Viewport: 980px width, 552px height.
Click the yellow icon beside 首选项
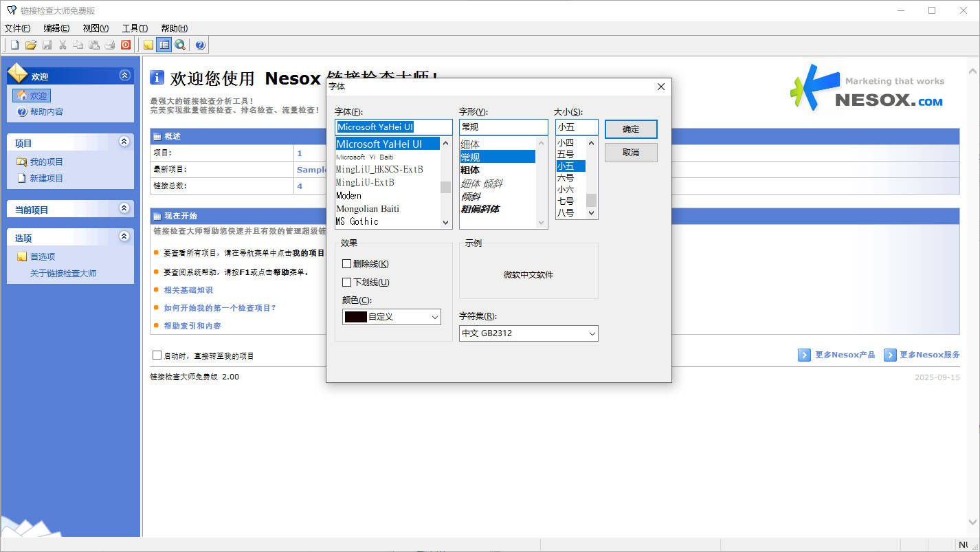[22, 256]
